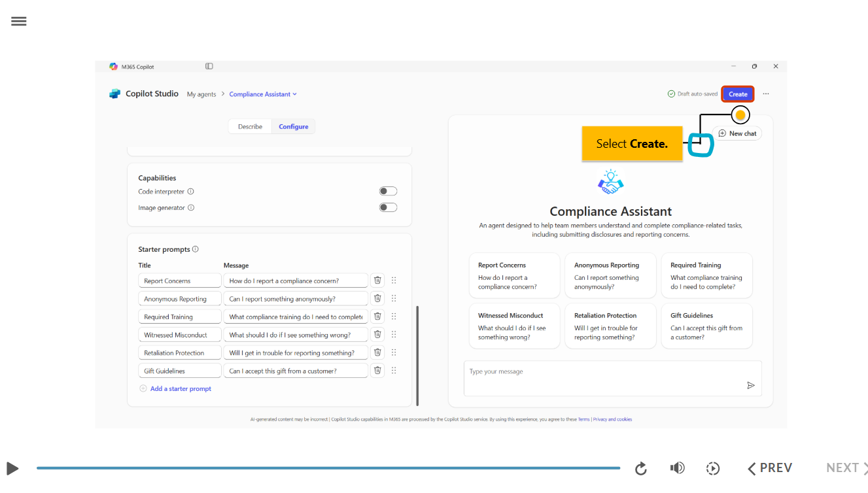Click the Required Training title field
Viewport: 868px width, 493px height.
click(180, 316)
